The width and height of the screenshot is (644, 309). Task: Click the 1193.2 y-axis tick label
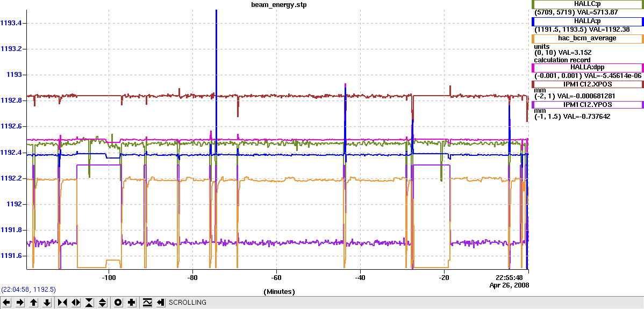[11, 49]
